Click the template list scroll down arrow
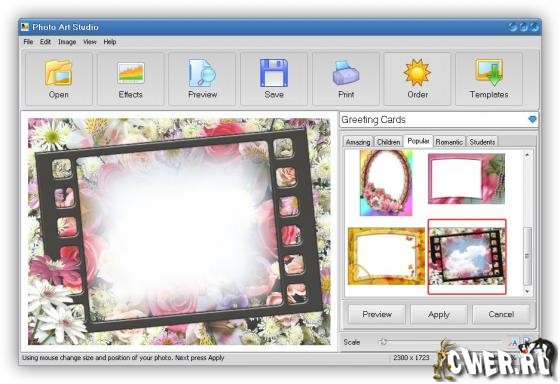This screenshot has height=384, width=560. (x=527, y=291)
